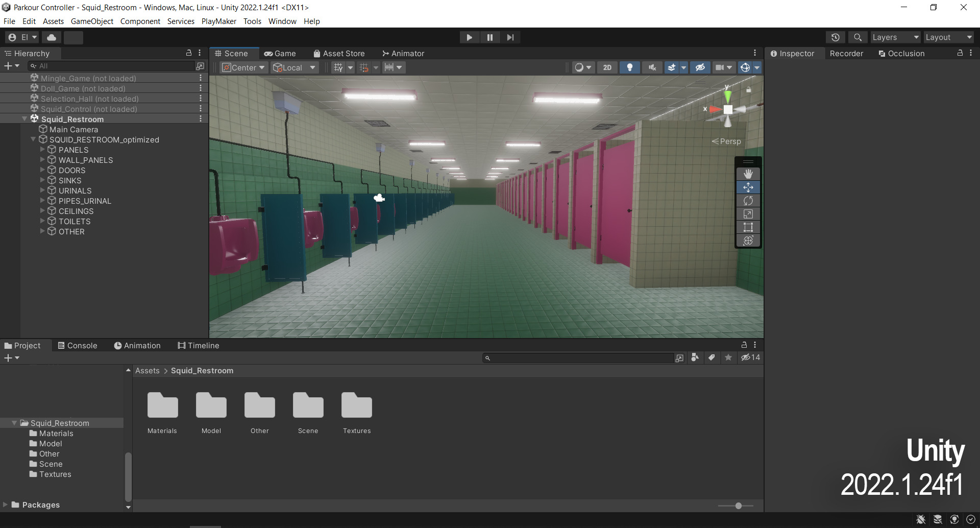Toggle scene Gizmos visibility
The image size is (980, 528).
point(745,67)
